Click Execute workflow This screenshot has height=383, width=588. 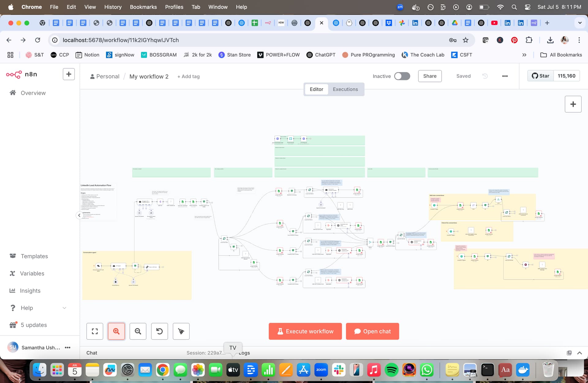305,331
